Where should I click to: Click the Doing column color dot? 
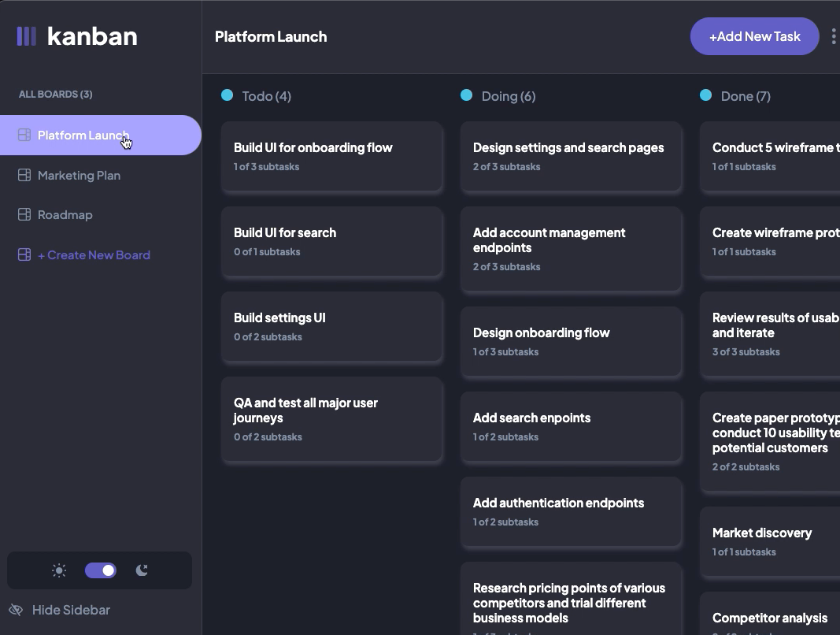(x=467, y=95)
